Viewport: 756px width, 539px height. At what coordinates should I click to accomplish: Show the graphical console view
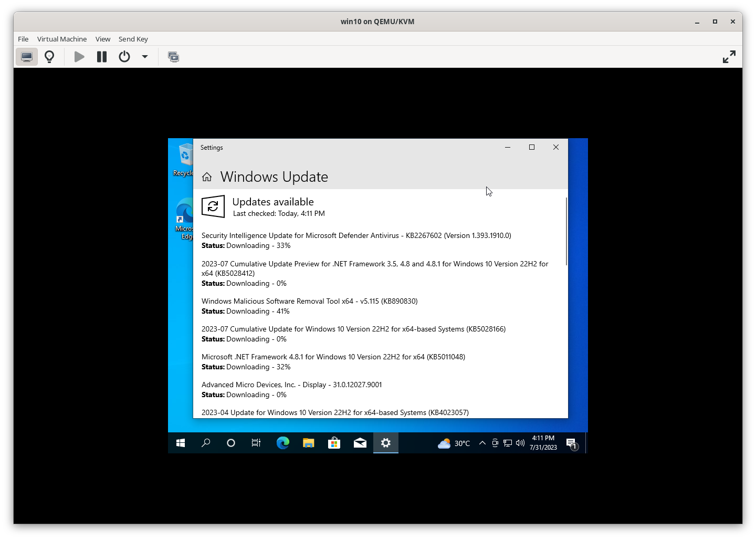click(x=27, y=57)
